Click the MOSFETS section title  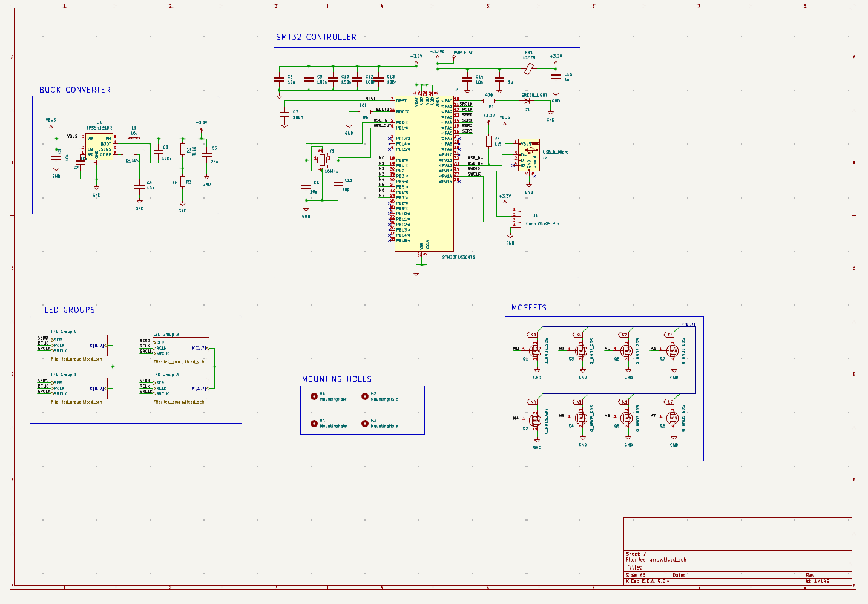point(529,307)
